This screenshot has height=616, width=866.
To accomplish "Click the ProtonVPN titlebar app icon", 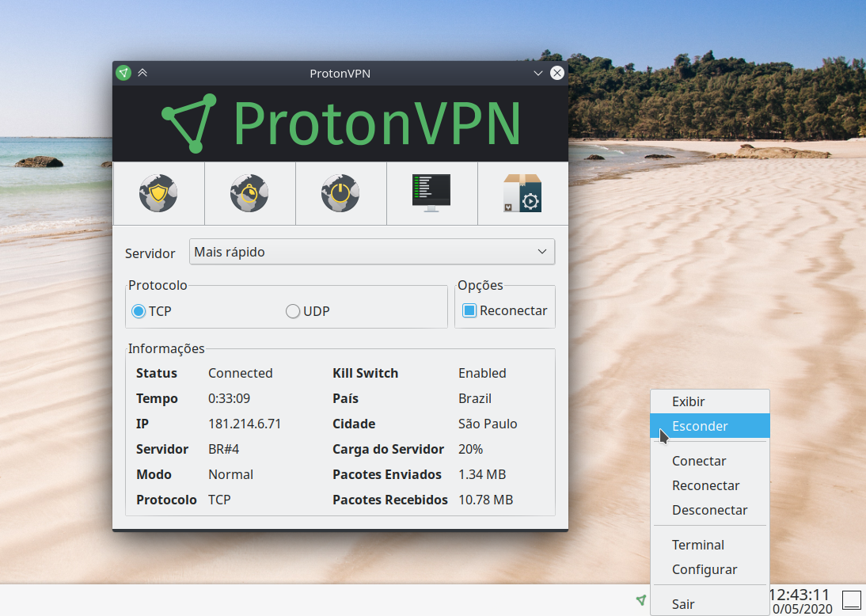I will (123, 73).
